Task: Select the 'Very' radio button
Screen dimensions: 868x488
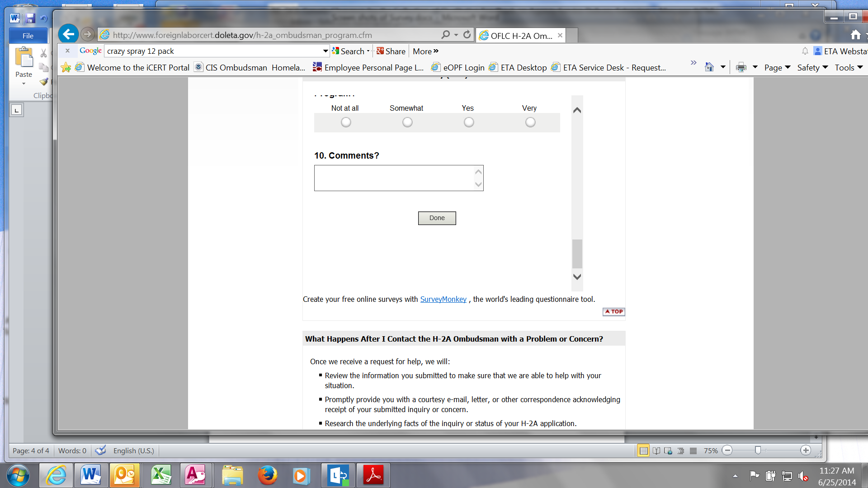Action: [x=530, y=122]
